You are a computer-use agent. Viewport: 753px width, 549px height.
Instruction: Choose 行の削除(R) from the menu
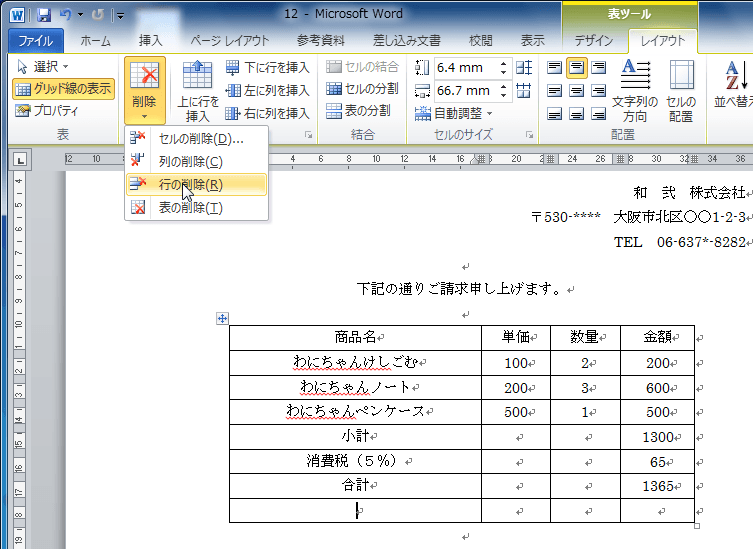coord(196,185)
